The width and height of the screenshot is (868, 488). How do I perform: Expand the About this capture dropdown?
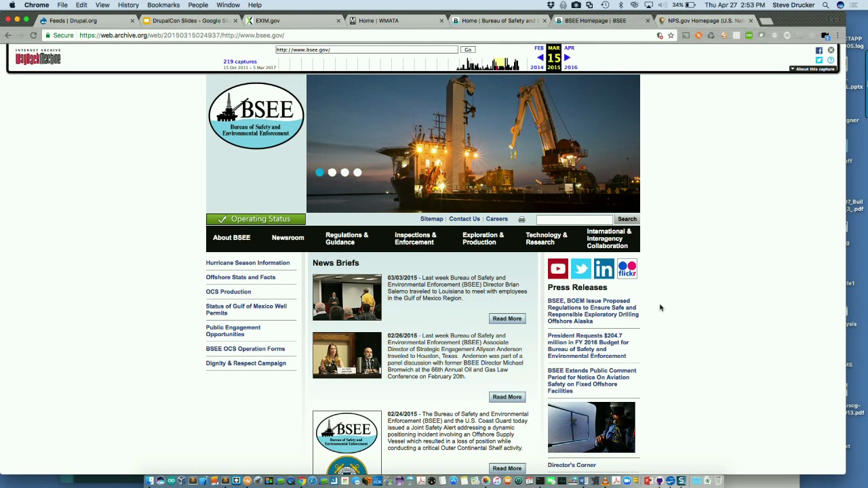click(x=812, y=69)
